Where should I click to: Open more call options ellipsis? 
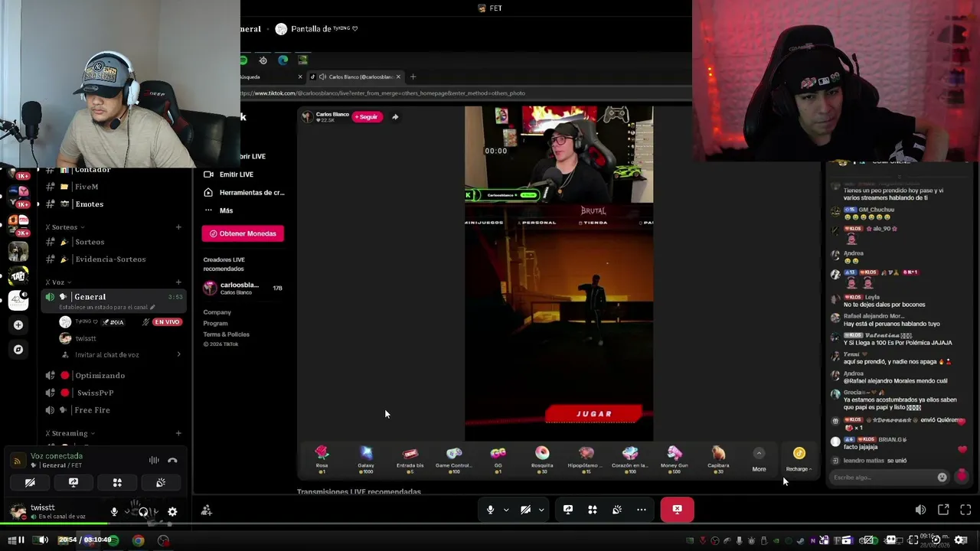(x=642, y=510)
